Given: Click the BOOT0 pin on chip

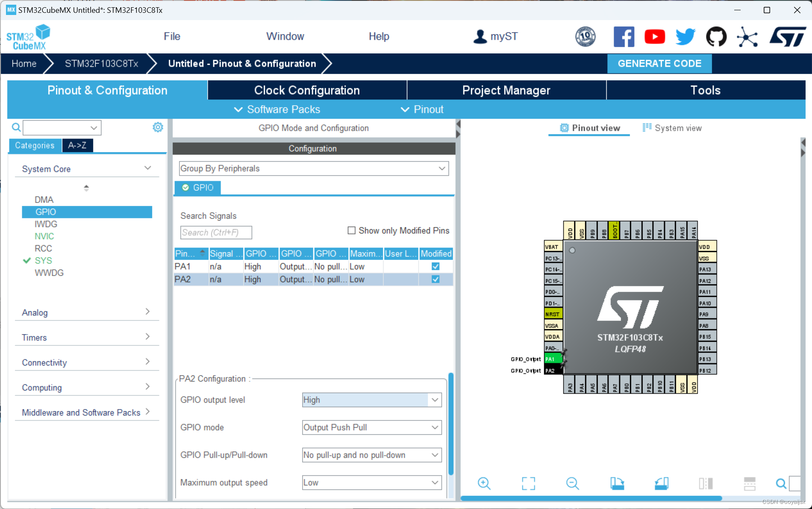Looking at the screenshot, I should click(615, 230).
